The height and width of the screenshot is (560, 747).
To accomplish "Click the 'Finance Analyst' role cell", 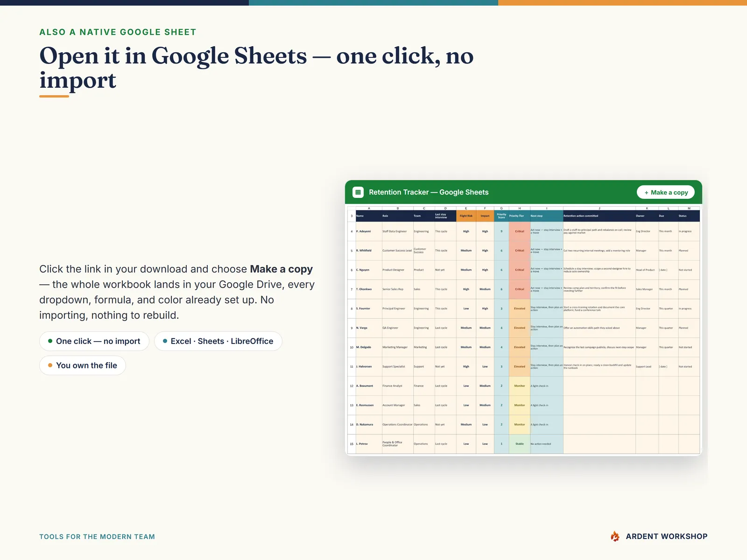I will click(397, 386).
